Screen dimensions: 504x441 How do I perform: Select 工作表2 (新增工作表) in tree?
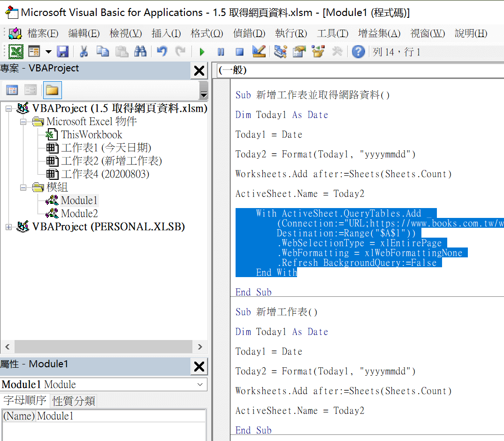click(112, 161)
